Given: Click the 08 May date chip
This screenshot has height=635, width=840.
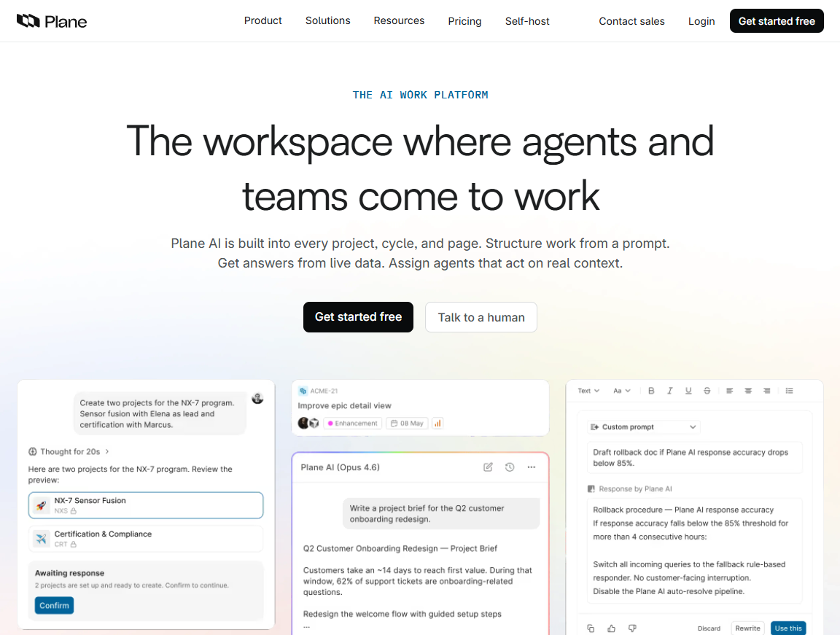Looking at the screenshot, I should pyautogui.click(x=407, y=424).
